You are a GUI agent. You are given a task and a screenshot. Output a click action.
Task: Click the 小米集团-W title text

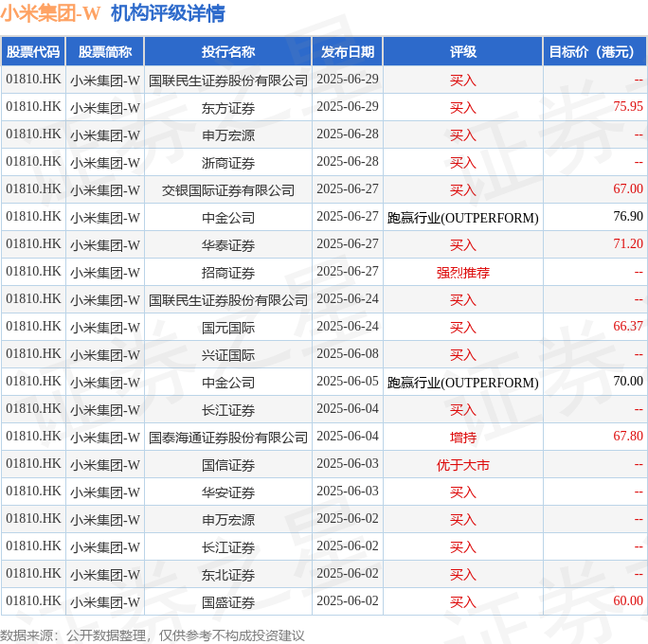(x=50, y=13)
